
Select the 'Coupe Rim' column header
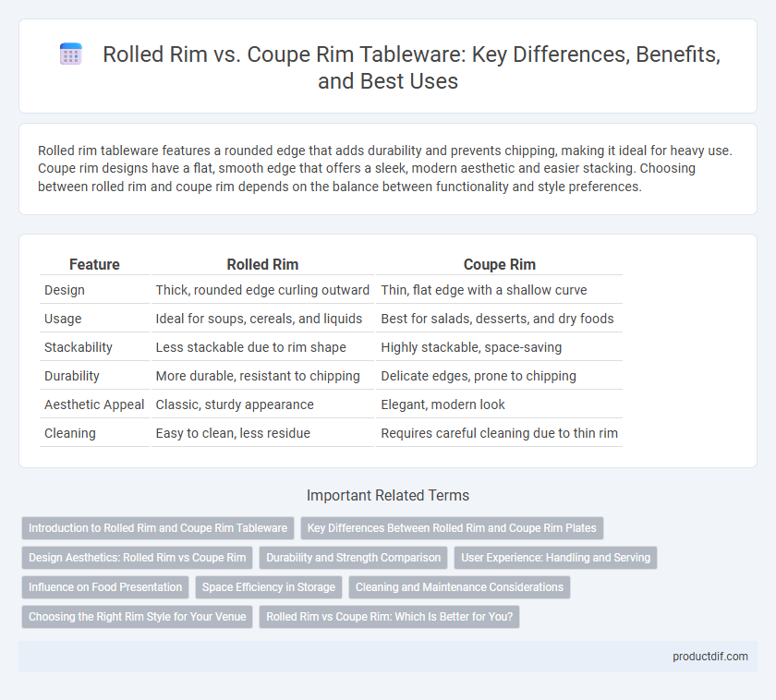click(x=500, y=265)
